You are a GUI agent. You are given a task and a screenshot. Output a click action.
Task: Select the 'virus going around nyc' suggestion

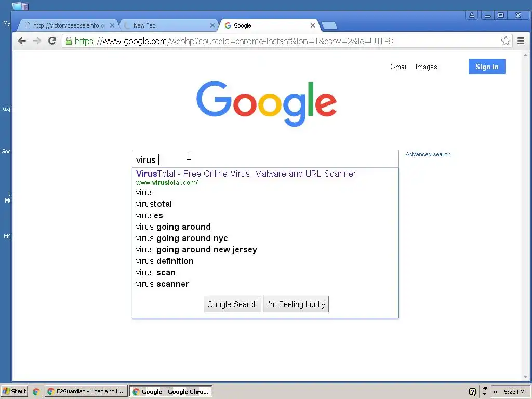(x=265, y=238)
